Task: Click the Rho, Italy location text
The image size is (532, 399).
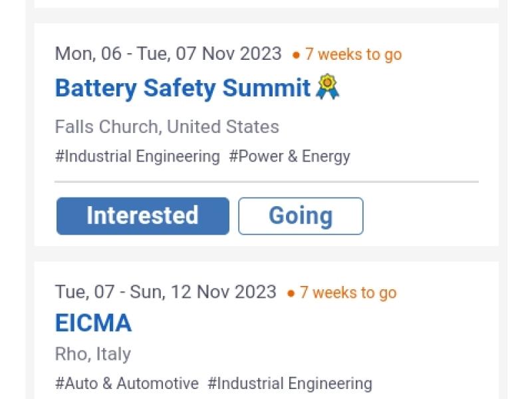Action: pos(93,354)
